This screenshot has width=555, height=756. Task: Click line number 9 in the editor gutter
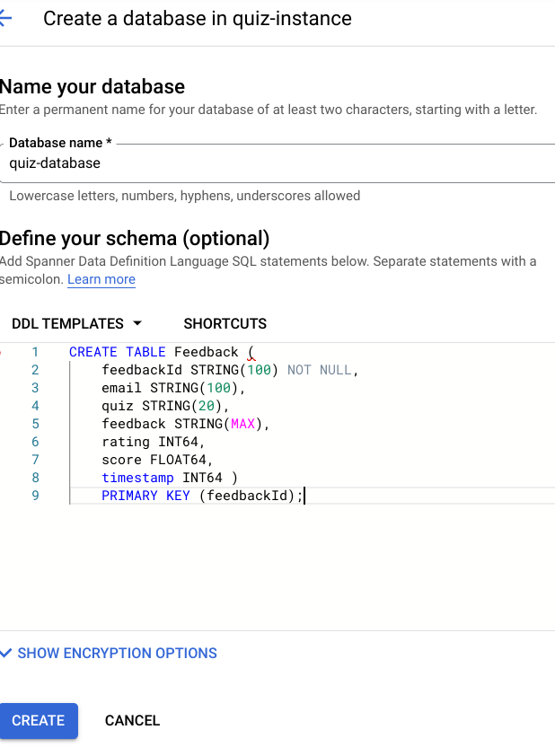[35, 496]
